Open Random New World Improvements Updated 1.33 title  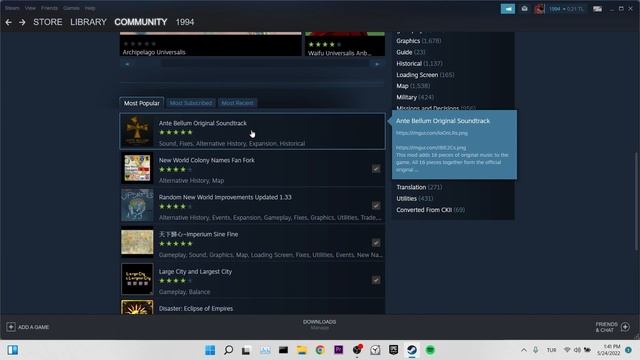click(x=225, y=198)
